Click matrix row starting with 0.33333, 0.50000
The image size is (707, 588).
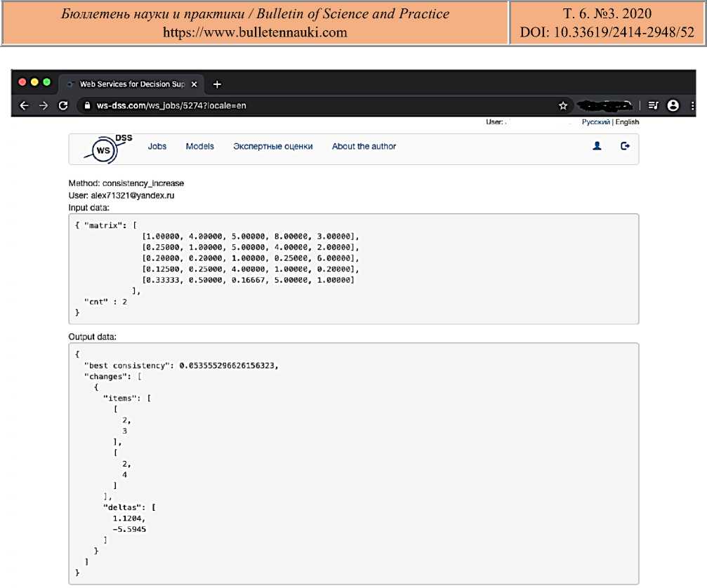(x=249, y=280)
